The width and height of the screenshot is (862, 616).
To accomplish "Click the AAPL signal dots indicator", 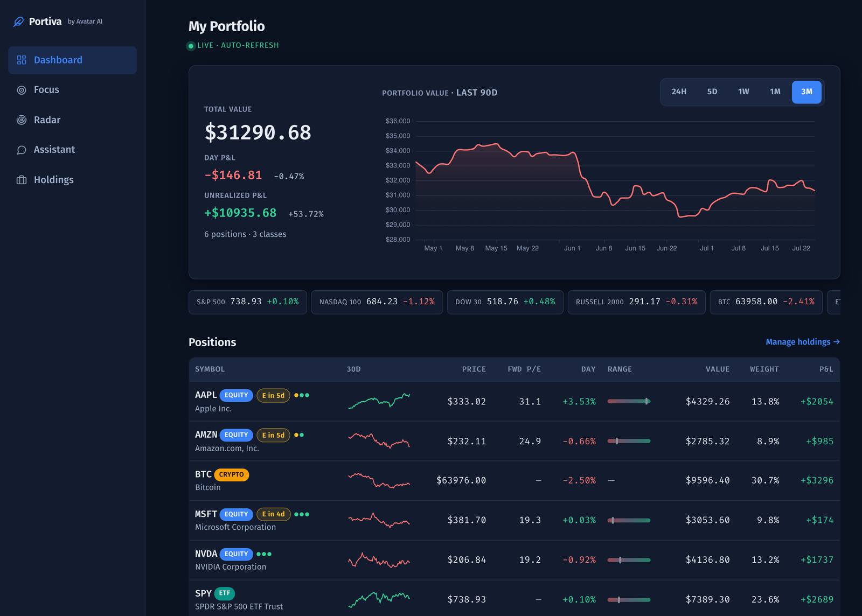I will [x=302, y=395].
